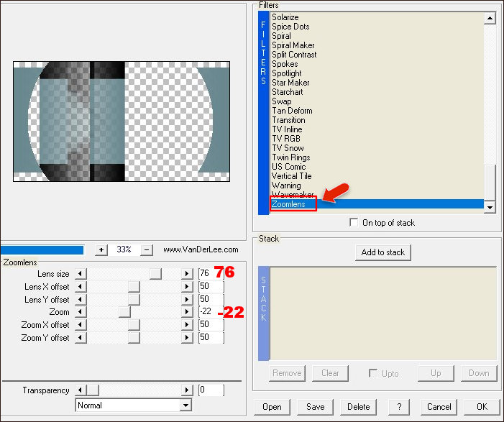Click the Zoom slider left arrow
The image size is (504, 422).
pyautogui.click(x=80, y=312)
